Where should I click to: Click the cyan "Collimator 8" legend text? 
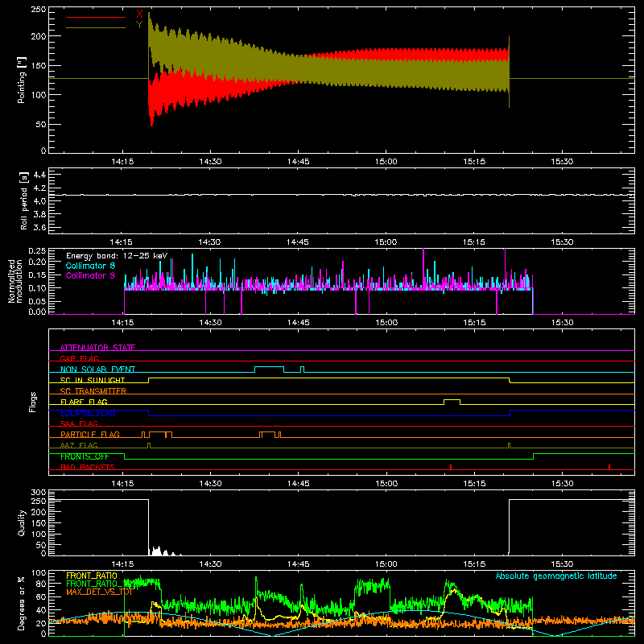(90, 266)
